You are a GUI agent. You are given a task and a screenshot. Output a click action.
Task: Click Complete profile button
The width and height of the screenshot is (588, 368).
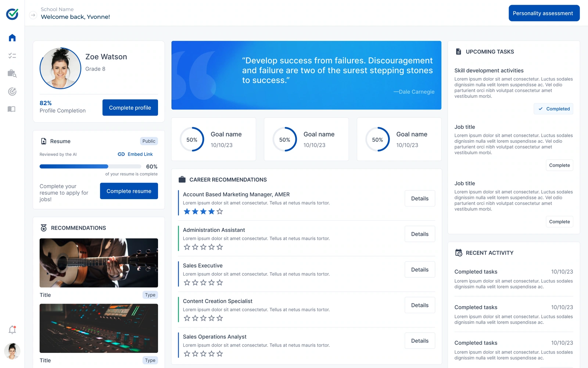click(x=130, y=107)
